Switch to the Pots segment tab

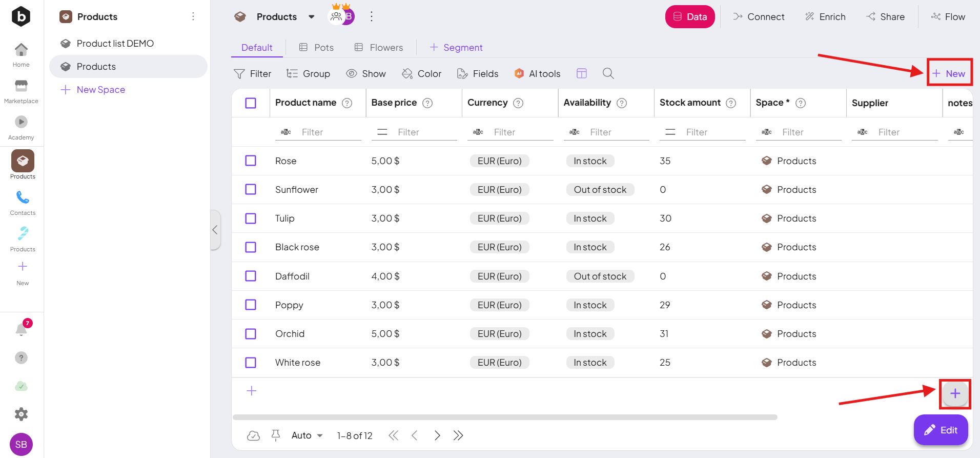click(316, 48)
